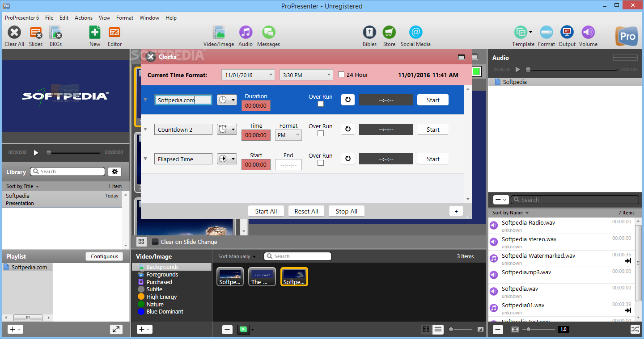Open the Video/Image bin icon
The width and height of the screenshot is (644, 339).
[219, 33]
